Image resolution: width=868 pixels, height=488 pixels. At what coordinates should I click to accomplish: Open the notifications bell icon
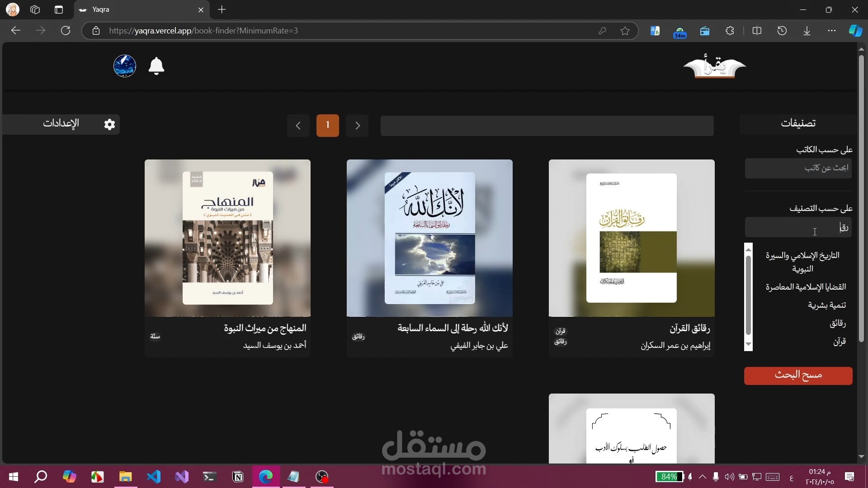[x=156, y=66]
